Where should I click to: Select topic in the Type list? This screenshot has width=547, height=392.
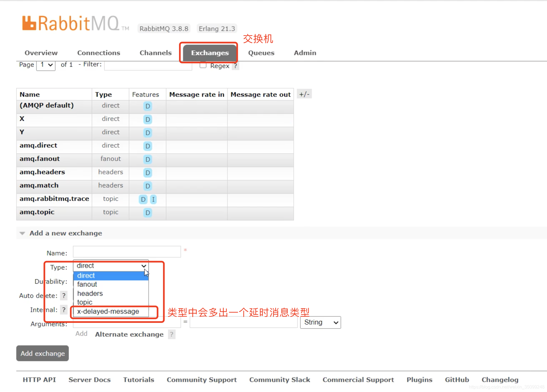pos(111,302)
